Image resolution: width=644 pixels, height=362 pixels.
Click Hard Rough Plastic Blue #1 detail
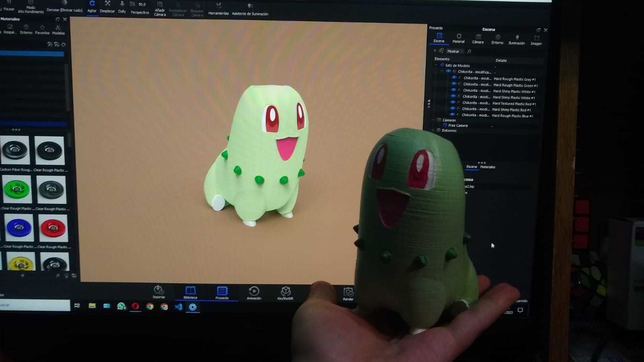(x=512, y=116)
